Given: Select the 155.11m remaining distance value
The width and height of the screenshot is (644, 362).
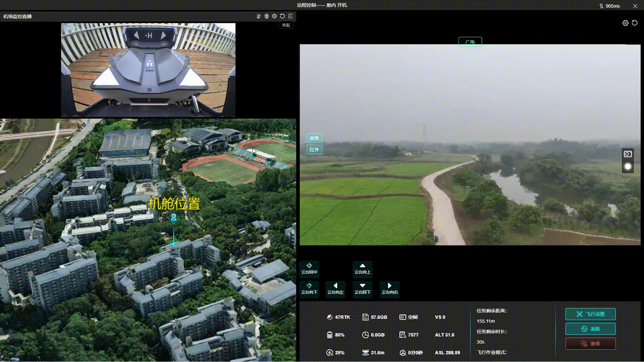Looking at the screenshot, I should (486, 321).
